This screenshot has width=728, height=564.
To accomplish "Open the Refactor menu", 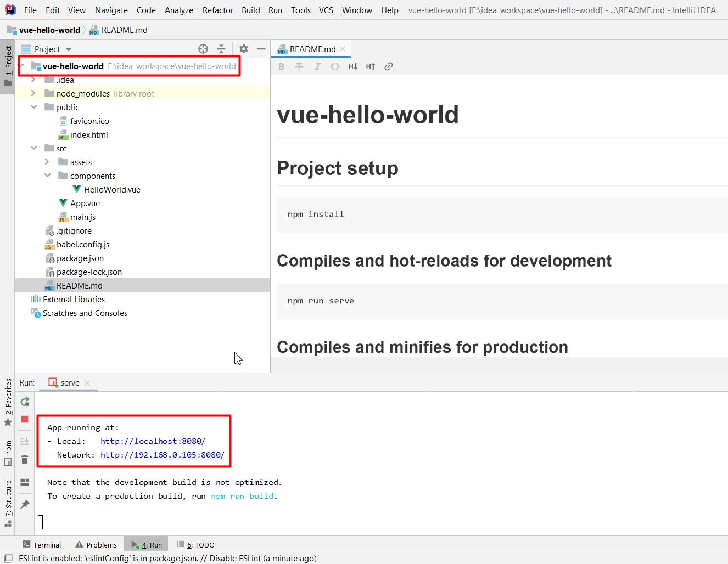I will (217, 10).
